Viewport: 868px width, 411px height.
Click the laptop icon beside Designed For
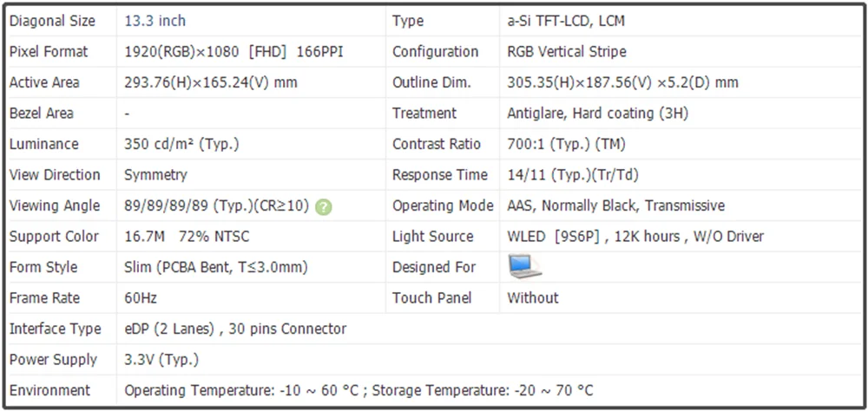524,266
